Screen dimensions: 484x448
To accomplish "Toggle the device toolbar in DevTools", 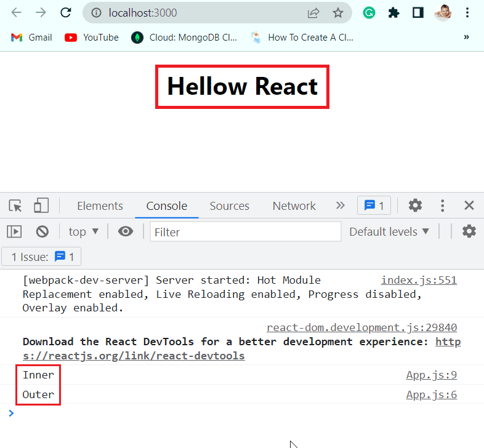I will point(41,206).
